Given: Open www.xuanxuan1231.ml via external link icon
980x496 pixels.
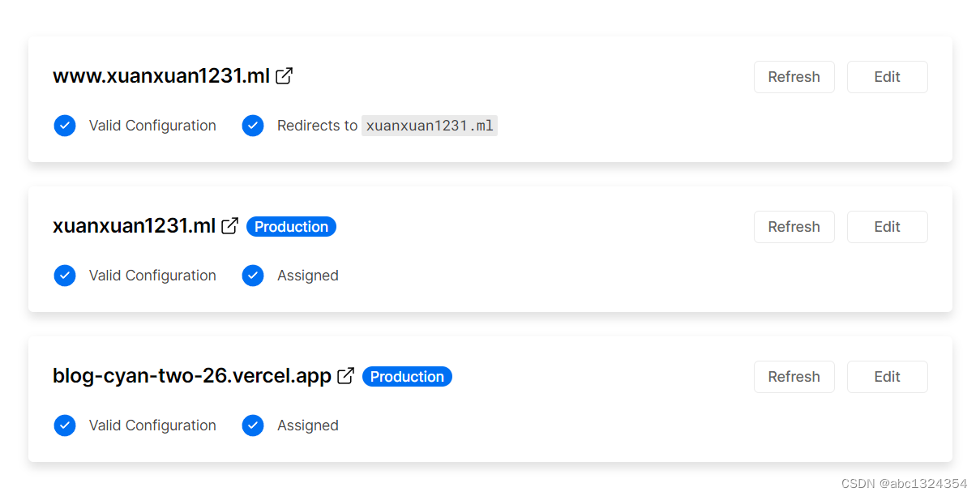Looking at the screenshot, I should (284, 75).
